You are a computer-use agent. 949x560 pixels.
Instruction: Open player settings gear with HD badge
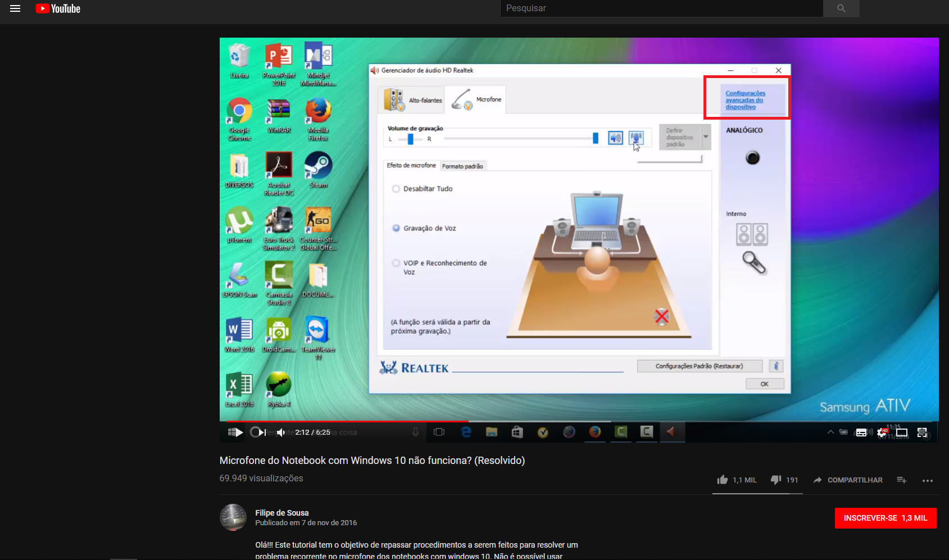tap(882, 432)
